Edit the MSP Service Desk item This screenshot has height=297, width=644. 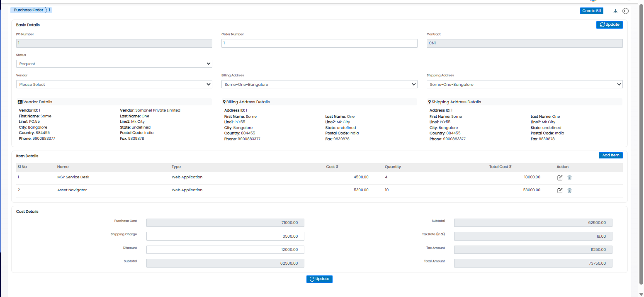[x=559, y=178]
